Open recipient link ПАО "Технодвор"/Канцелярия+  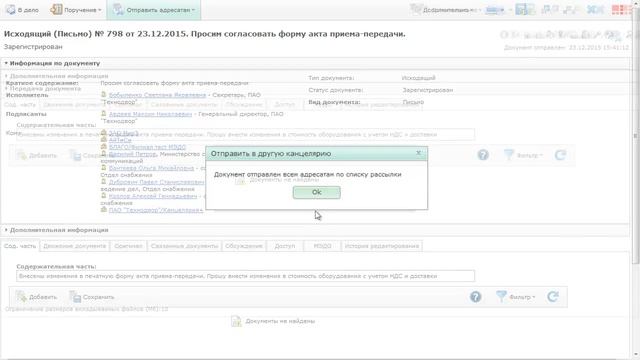[x=156, y=210]
